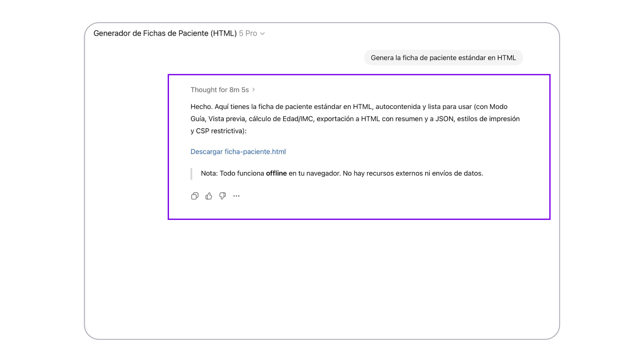Click the response paragraph starting with Hecho
The width and height of the screenshot is (644, 362).
click(x=355, y=119)
